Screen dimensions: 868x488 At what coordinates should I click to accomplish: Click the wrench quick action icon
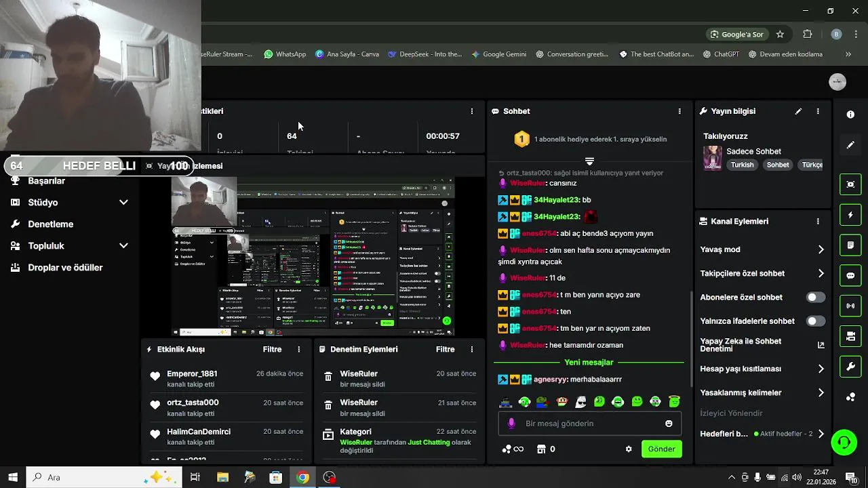(850, 367)
